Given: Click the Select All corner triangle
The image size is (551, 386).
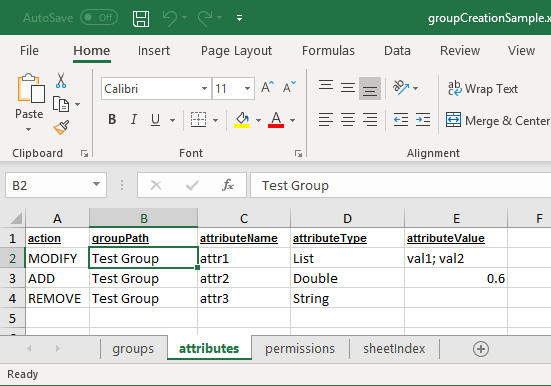Looking at the screenshot, I should coord(16,218).
